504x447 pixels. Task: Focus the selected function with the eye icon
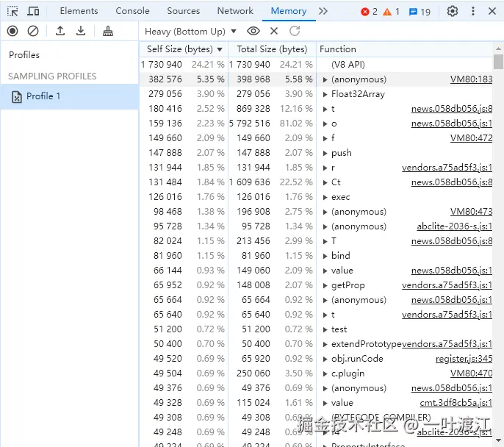tap(253, 31)
